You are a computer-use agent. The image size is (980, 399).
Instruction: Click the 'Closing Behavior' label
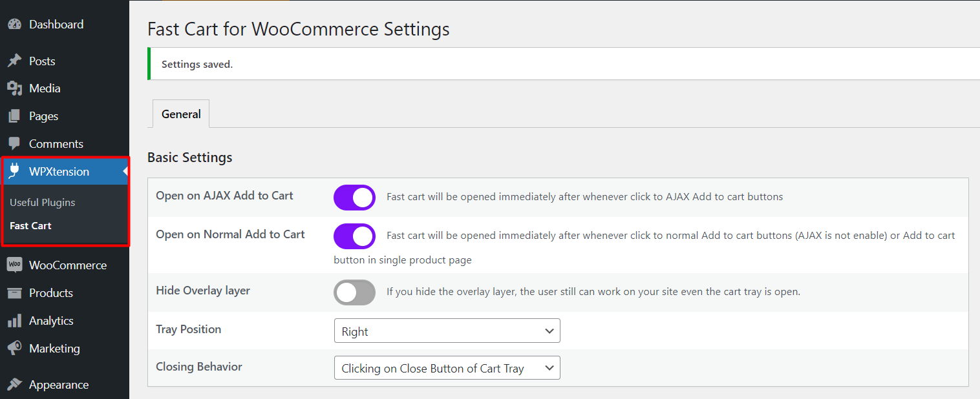(x=199, y=367)
